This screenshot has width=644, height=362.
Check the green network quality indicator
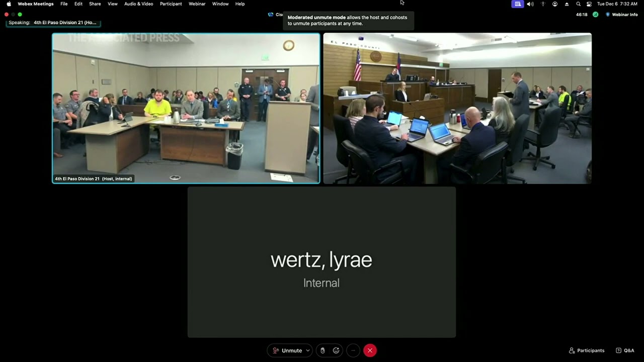pyautogui.click(x=595, y=15)
